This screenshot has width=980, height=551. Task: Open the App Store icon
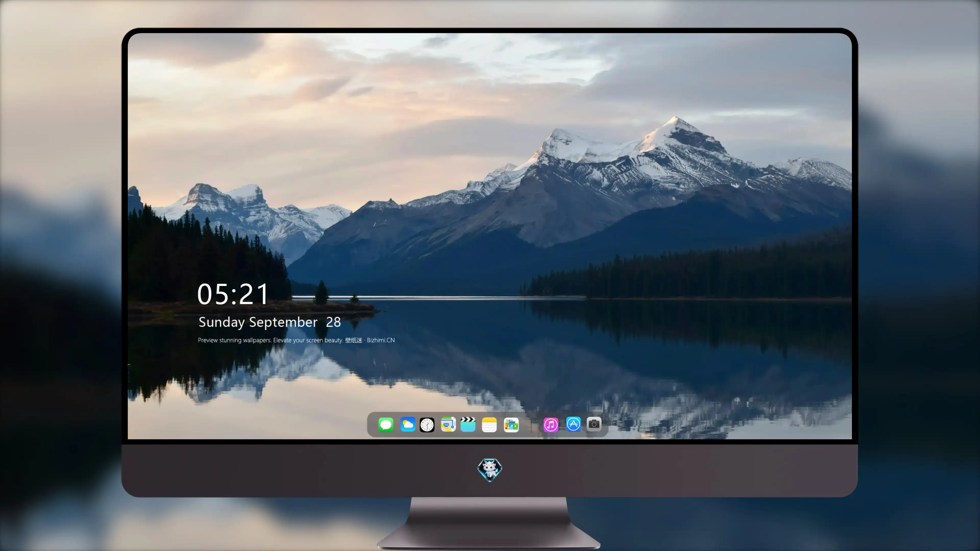tap(573, 424)
